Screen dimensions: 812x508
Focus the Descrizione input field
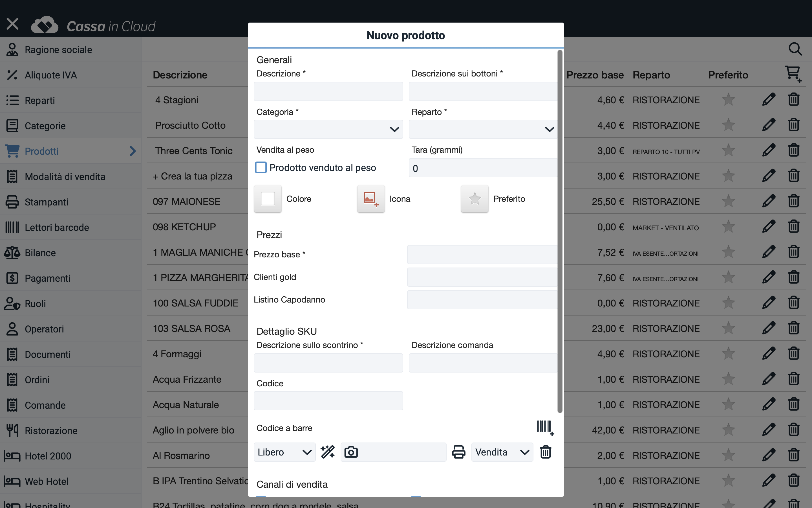(x=328, y=91)
